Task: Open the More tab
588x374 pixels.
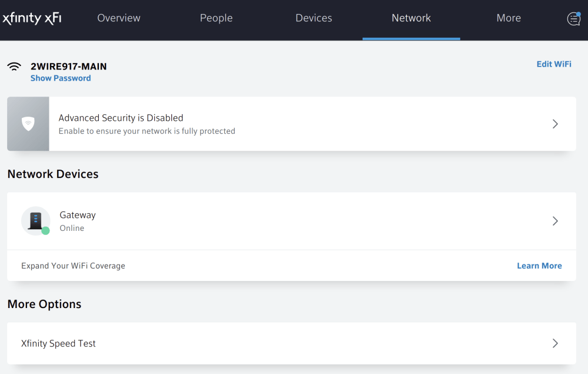Action: pos(509,18)
